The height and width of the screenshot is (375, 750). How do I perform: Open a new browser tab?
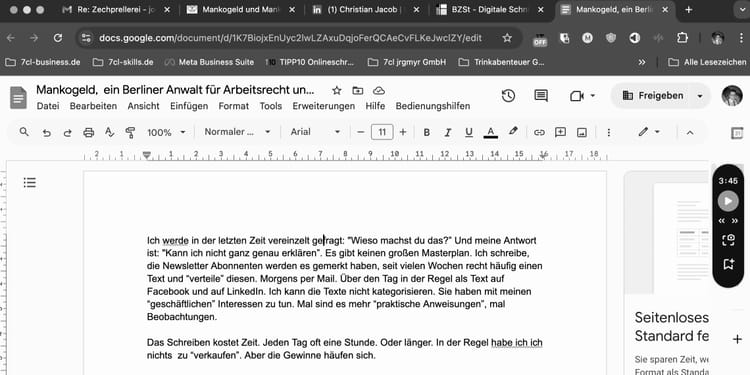click(689, 10)
